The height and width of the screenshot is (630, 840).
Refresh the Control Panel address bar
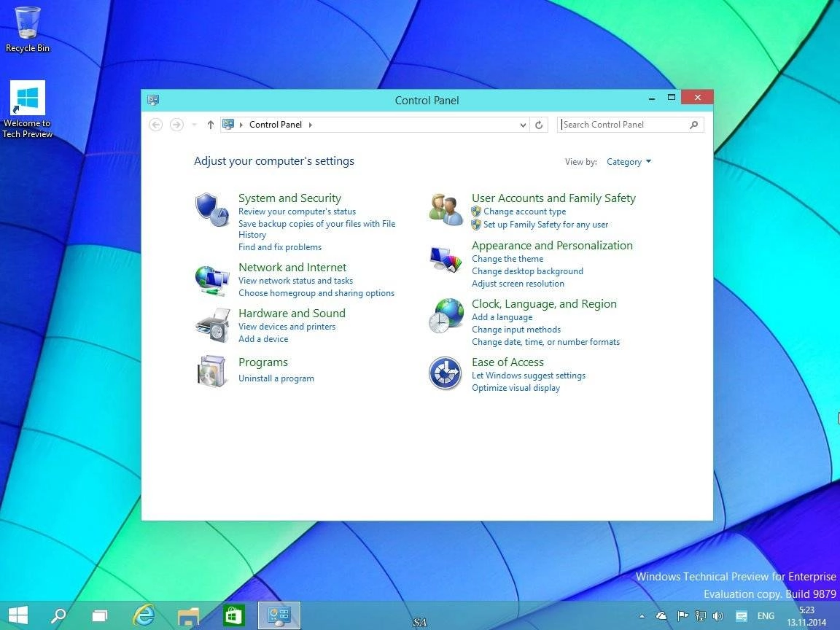click(539, 125)
